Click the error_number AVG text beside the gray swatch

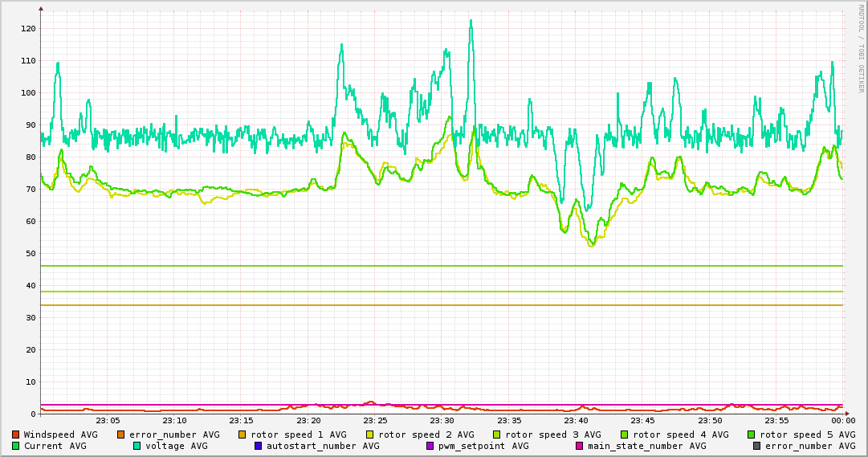click(x=810, y=446)
